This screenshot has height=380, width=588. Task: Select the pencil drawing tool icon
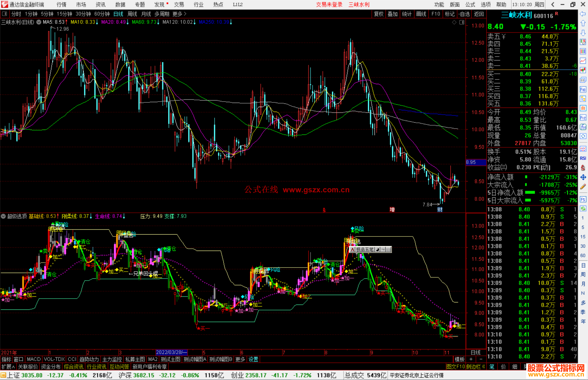pyautogui.click(x=583, y=187)
